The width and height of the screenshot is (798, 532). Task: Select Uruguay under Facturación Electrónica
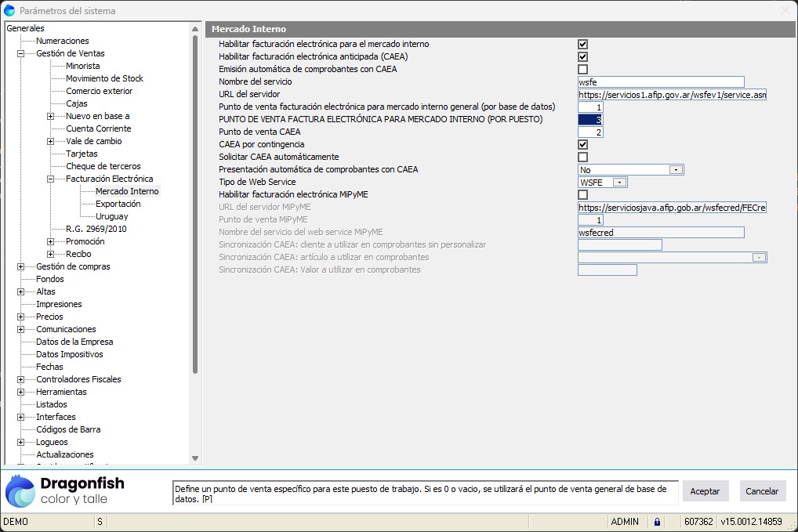click(111, 216)
